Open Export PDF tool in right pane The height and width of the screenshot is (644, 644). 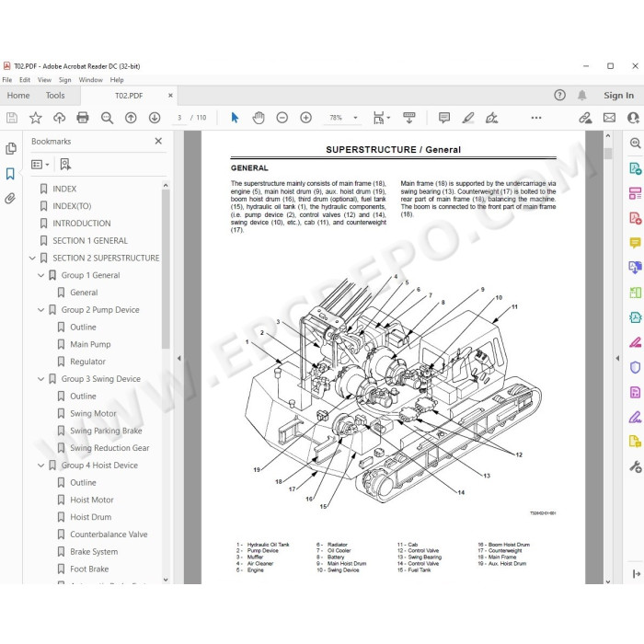coord(635,168)
